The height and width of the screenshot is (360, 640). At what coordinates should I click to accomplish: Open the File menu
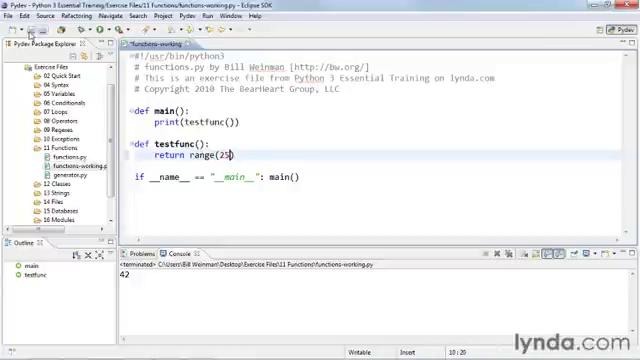click(8, 16)
